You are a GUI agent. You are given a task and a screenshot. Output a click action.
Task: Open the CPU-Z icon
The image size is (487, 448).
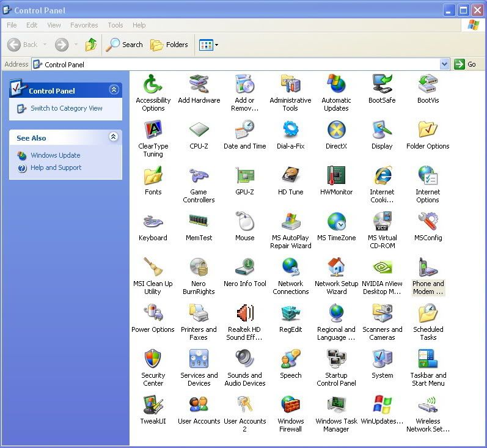(199, 130)
